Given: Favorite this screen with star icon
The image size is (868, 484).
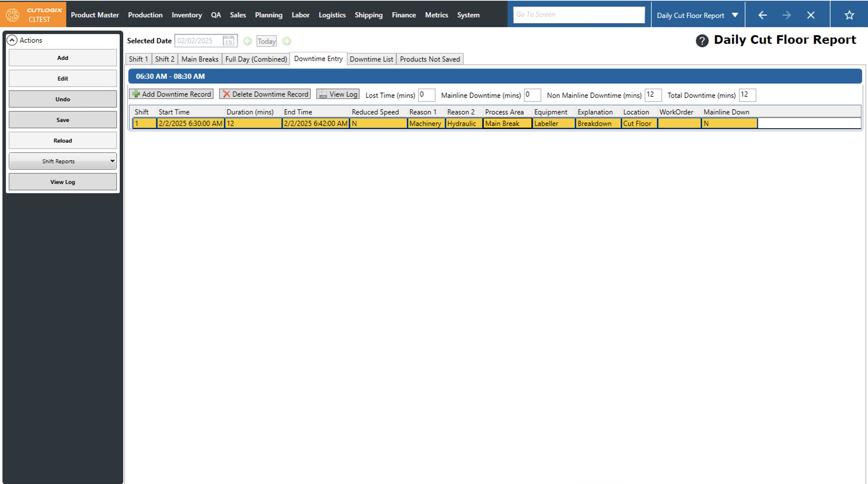Looking at the screenshot, I should (x=849, y=15).
